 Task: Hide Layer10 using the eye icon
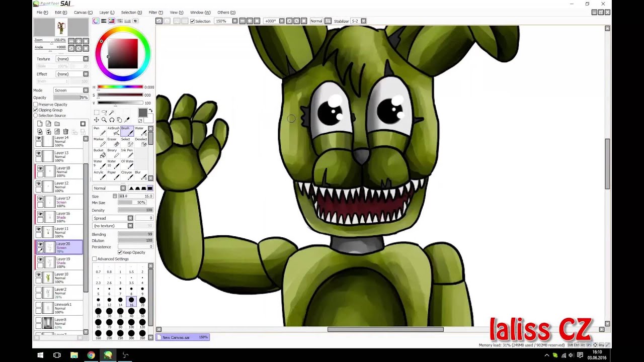[x=40, y=275]
